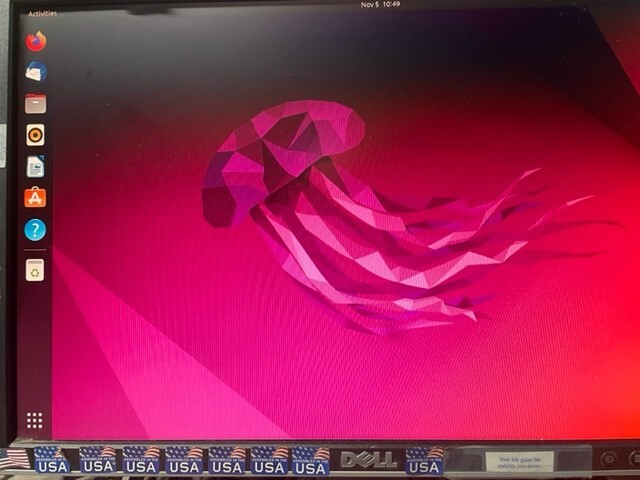Open Activities overview
Screen dimensions: 640x480
tap(42, 13)
